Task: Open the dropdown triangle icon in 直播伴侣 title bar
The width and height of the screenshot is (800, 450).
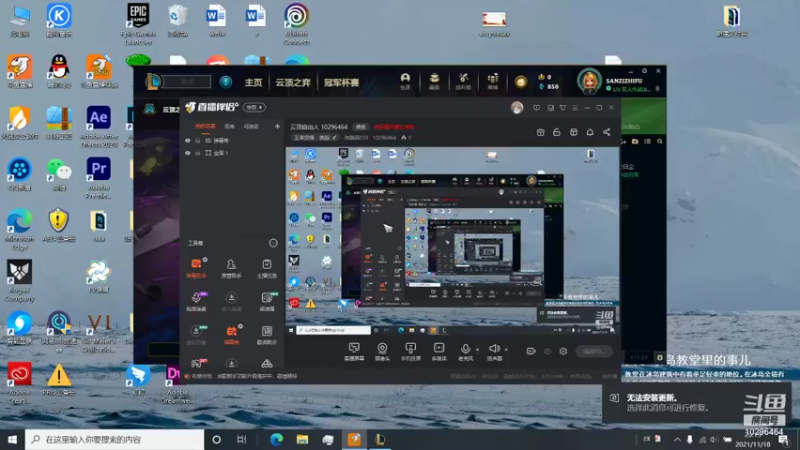Action: pos(562,108)
